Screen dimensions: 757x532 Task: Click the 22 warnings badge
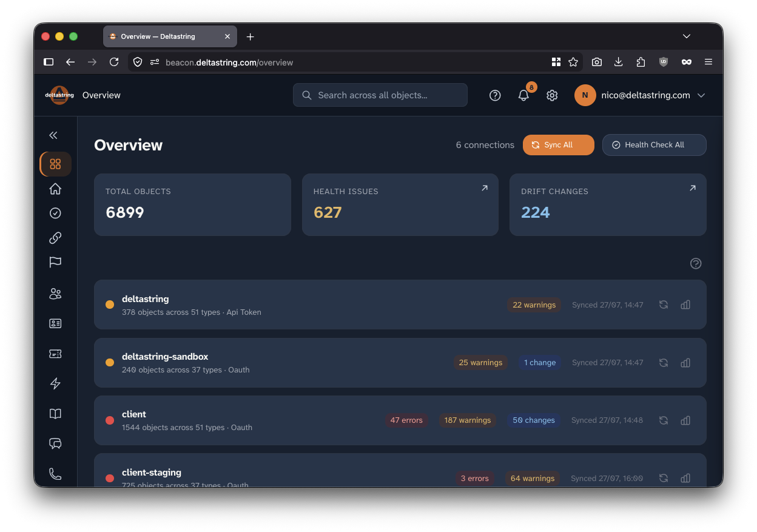click(x=534, y=305)
